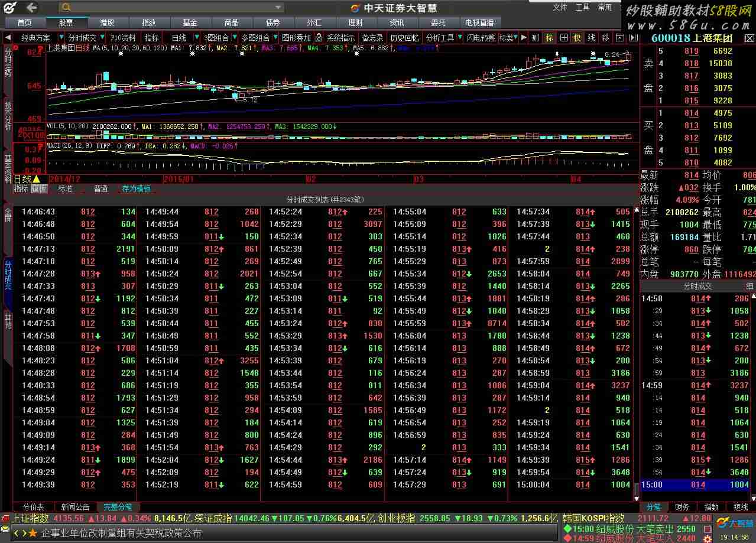
Task: Click inside the stock code search field
Action: [171, 7]
